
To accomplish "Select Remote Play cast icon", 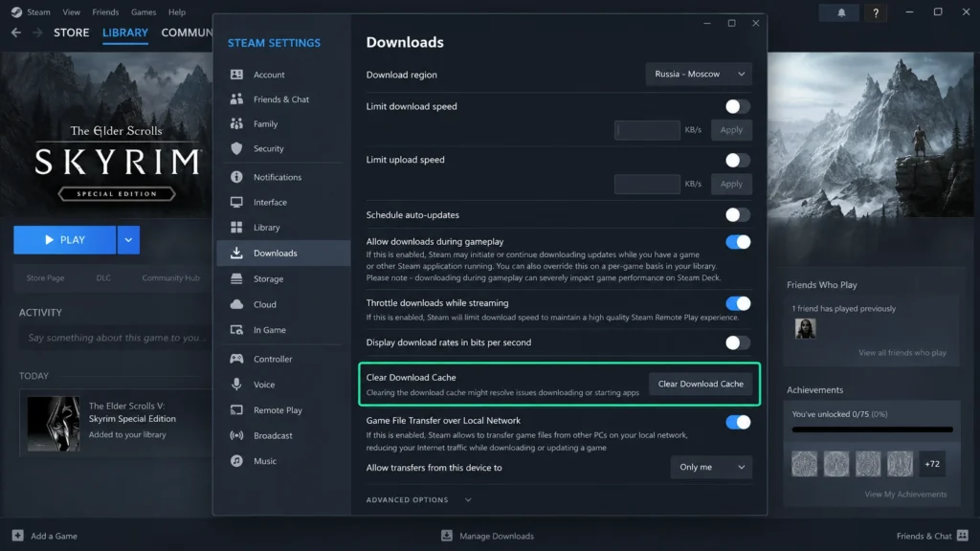I will 236,409.
